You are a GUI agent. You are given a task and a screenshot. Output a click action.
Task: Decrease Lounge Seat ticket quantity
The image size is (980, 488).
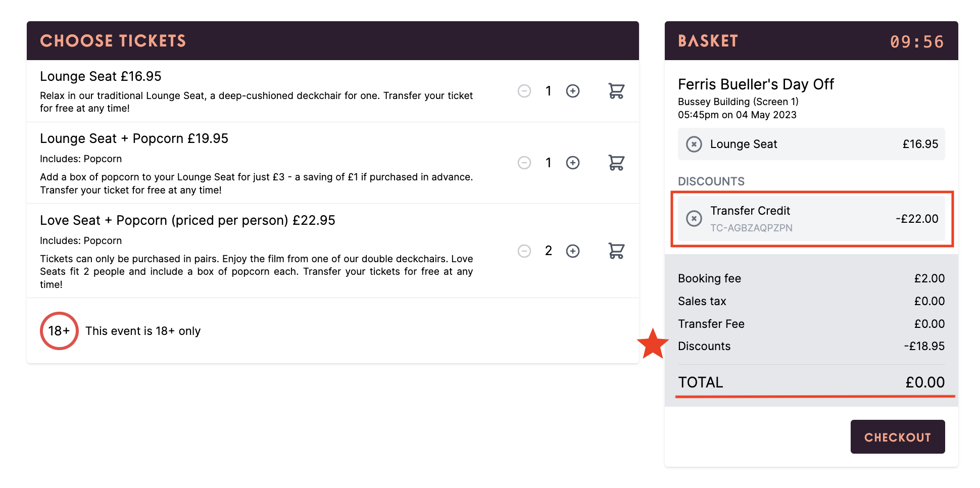point(524,91)
